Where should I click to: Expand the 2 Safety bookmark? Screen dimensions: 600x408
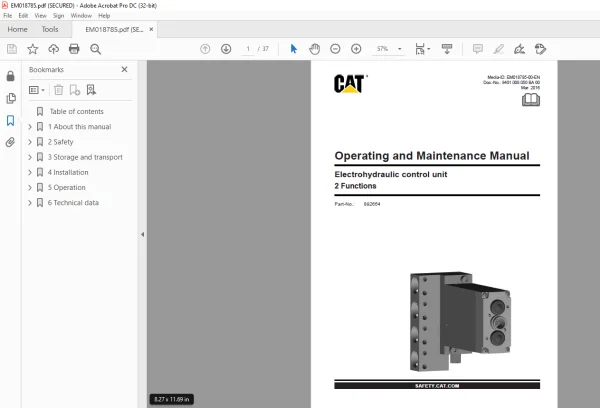[x=30, y=142]
